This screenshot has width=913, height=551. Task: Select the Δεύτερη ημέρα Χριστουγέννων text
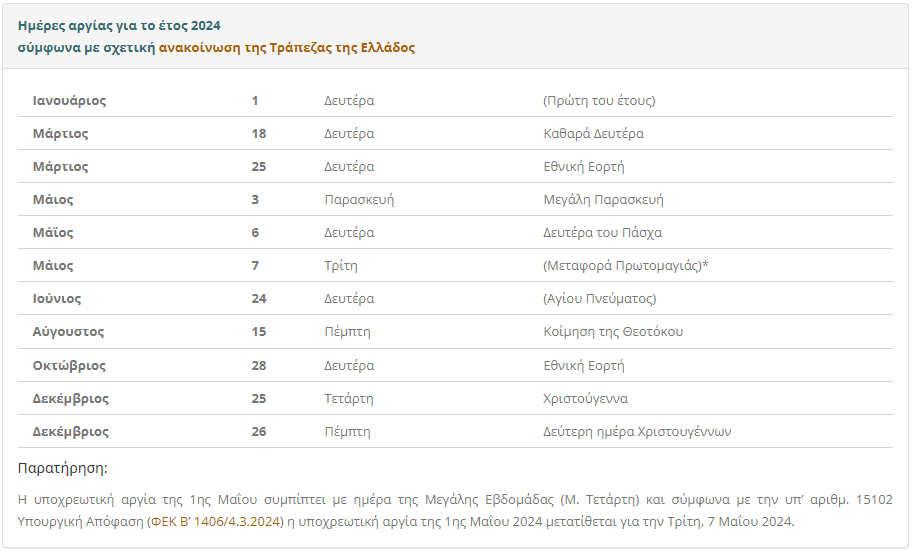637,432
